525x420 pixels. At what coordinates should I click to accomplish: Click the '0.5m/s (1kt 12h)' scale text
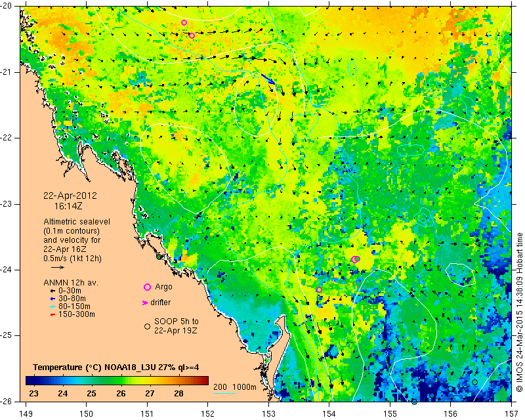pyautogui.click(x=72, y=259)
